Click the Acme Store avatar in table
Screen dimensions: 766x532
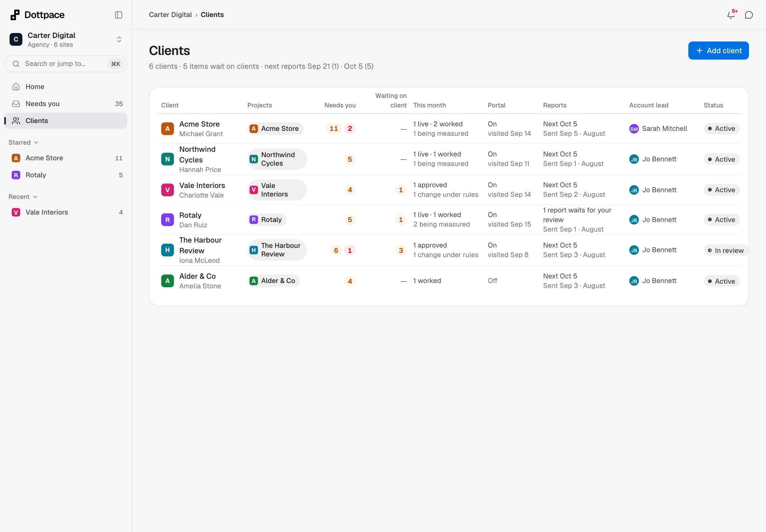[x=167, y=128]
